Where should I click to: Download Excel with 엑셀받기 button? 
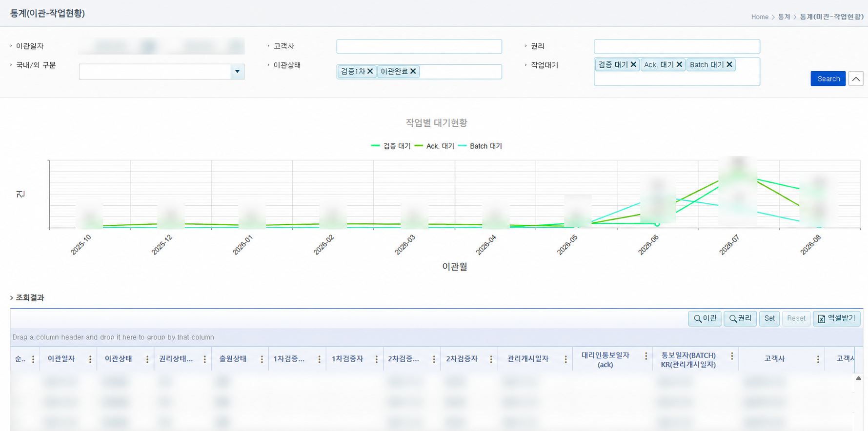tap(837, 318)
